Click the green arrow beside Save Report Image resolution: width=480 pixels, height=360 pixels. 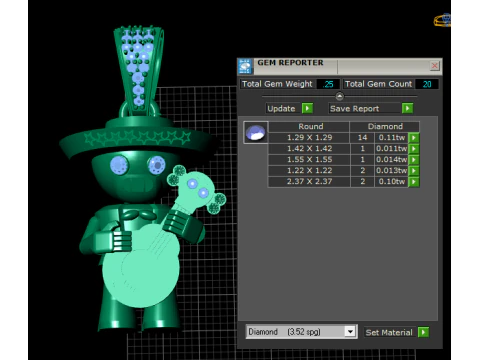click(407, 108)
